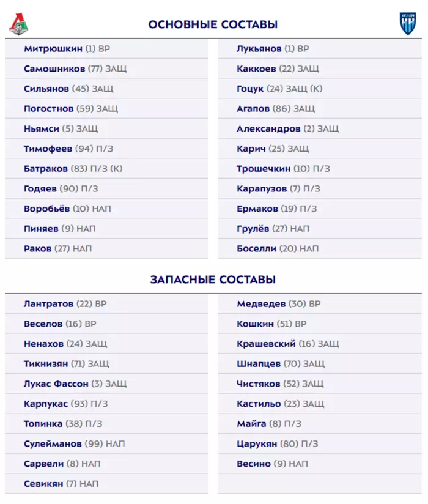Click on Лукас Фассон
Screen dimensions: 428x504
56,384
